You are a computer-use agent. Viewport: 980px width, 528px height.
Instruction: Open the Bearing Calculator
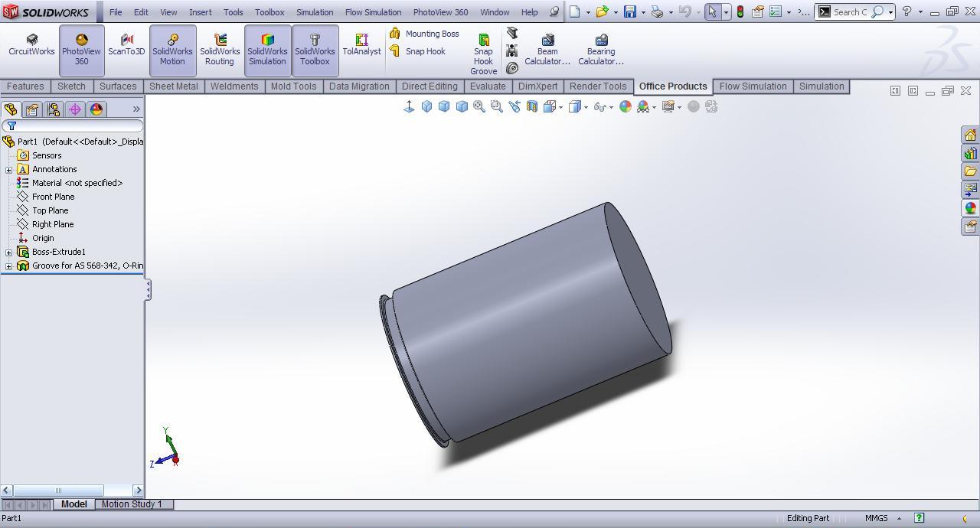click(x=600, y=46)
